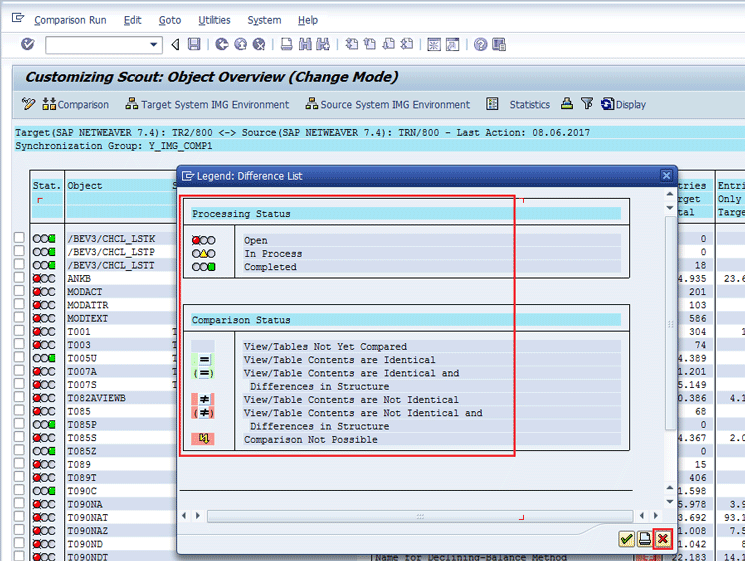745x561 pixels.
Task: Open the command field dropdown arrow
Action: click(x=154, y=45)
